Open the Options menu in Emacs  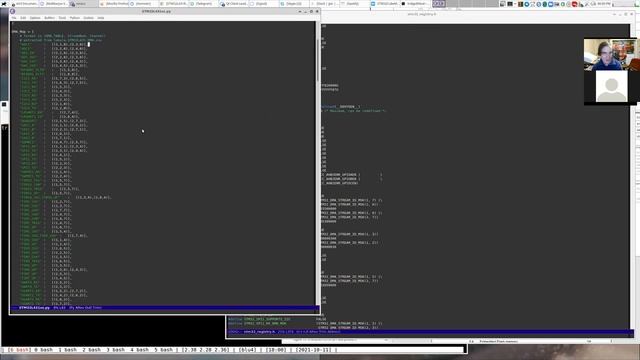(x=35, y=18)
